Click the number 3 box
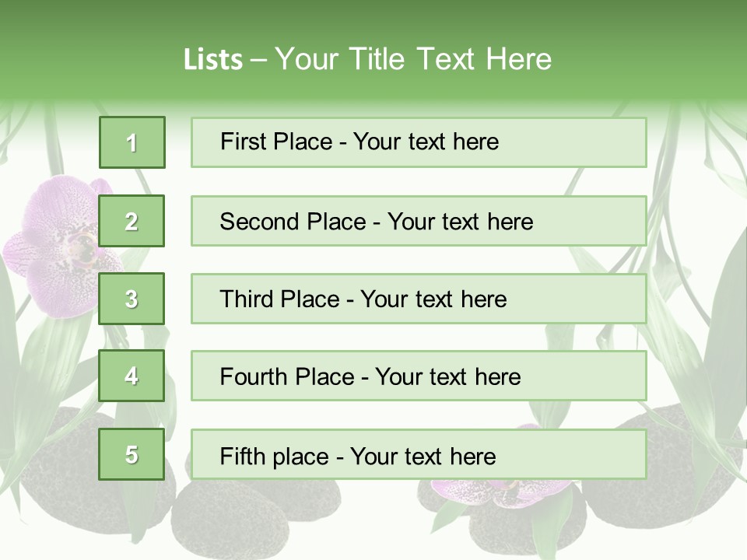This screenshot has height=560, width=747. coord(132,299)
